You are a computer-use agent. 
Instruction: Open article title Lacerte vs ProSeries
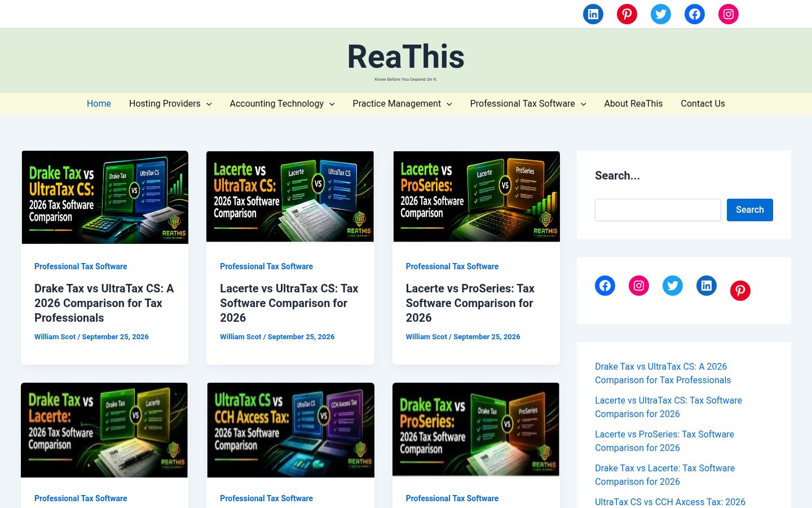tap(470, 303)
